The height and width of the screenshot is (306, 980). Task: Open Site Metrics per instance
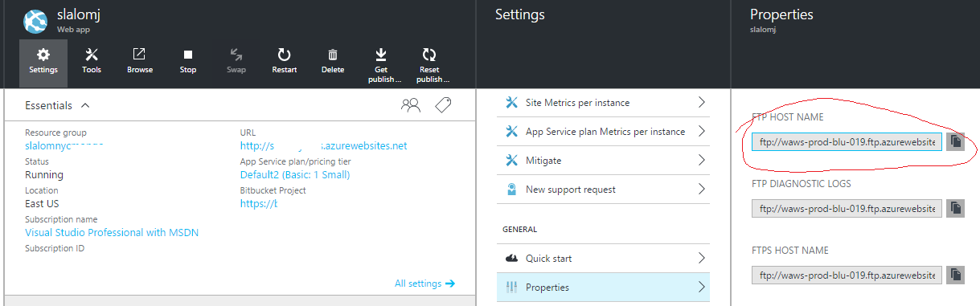pyautogui.click(x=603, y=103)
